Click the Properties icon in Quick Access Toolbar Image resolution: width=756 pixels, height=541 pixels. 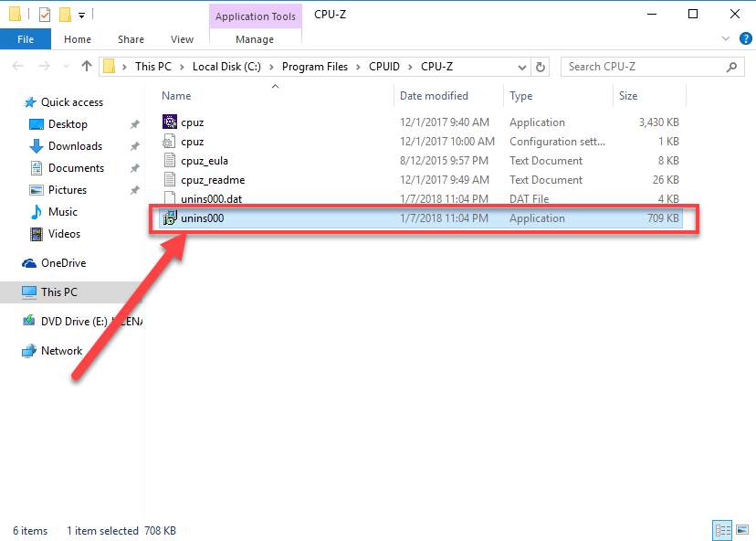(x=45, y=15)
